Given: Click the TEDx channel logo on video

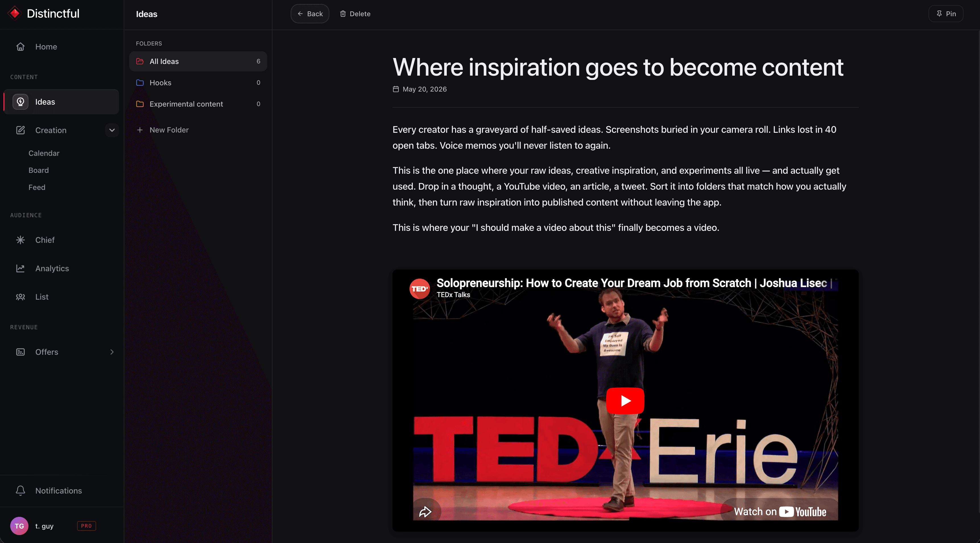Looking at the screenshot, I should coord(420,289).
